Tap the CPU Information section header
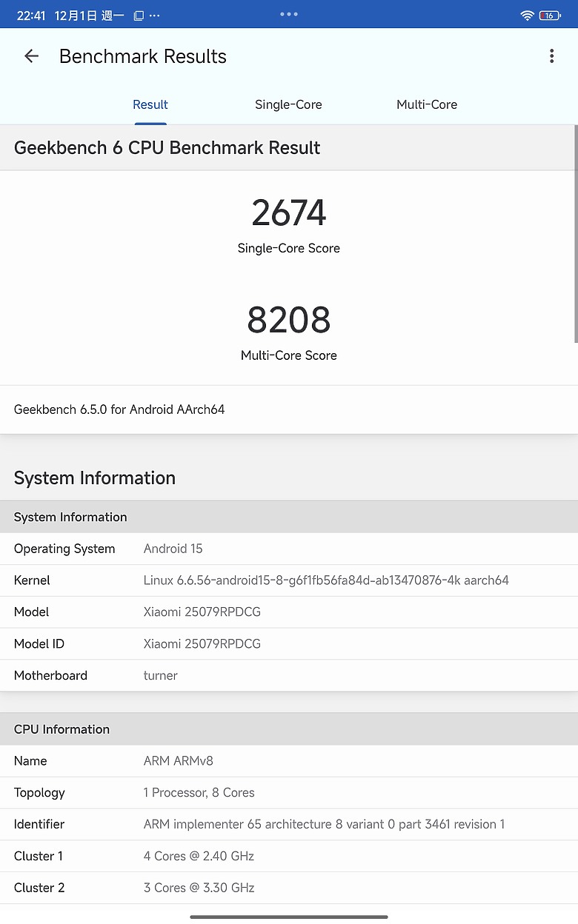578x924 pixels. coord(289,729)
